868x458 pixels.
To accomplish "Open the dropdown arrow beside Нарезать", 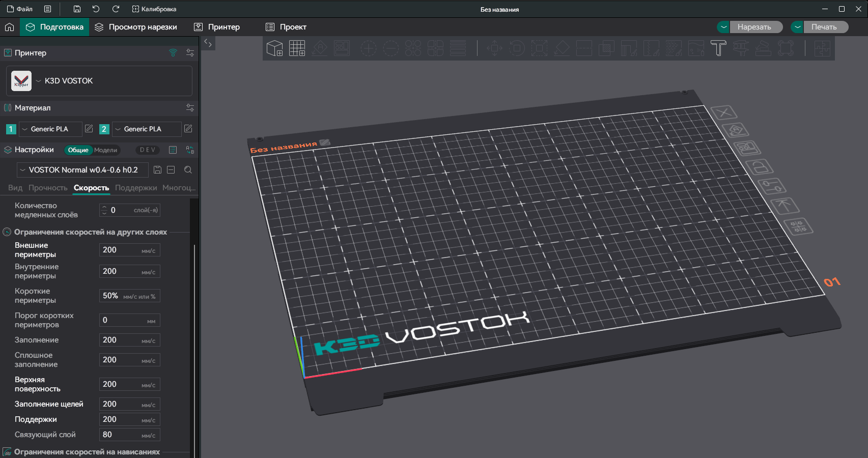I will pyautogui.click(x=723, y=27).
